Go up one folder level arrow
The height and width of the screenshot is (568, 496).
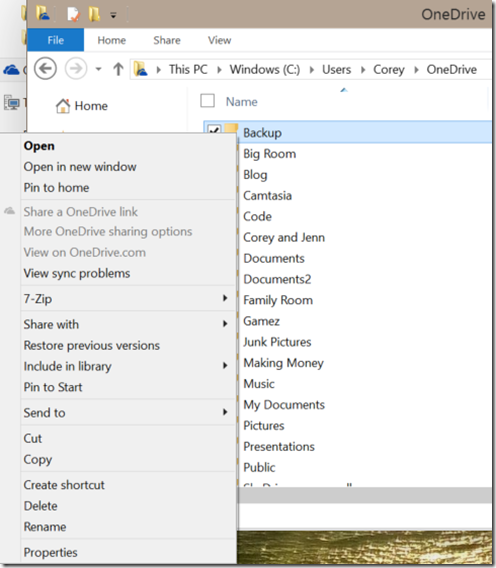tap(118, 69)
